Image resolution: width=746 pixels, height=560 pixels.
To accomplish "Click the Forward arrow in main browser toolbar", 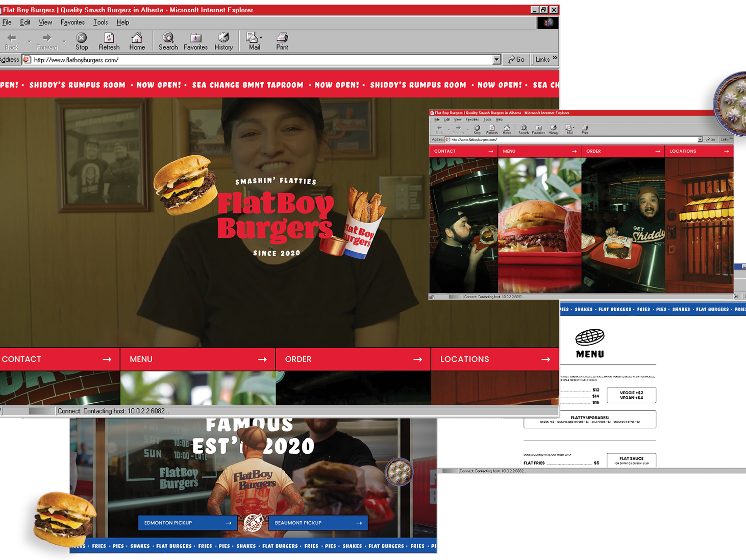I will (x=47, y=38).
